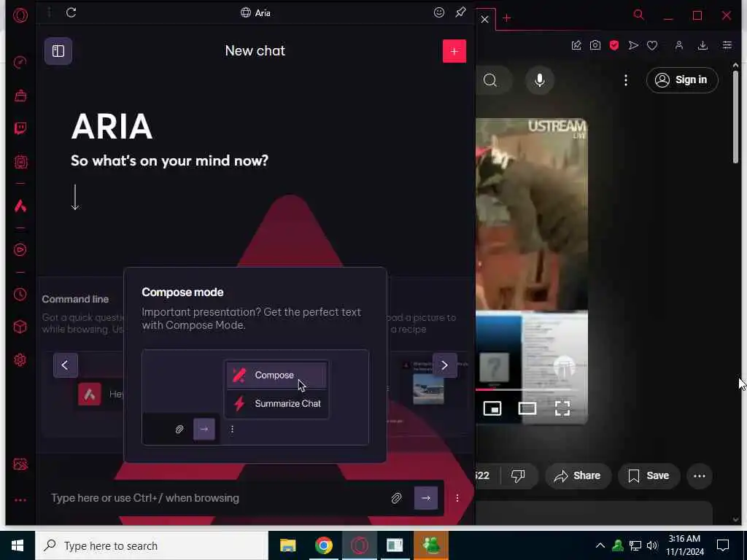This screenshot has width=747, height=560.
Task: Open the Windows notification center
Action: (x=723, y=545)
